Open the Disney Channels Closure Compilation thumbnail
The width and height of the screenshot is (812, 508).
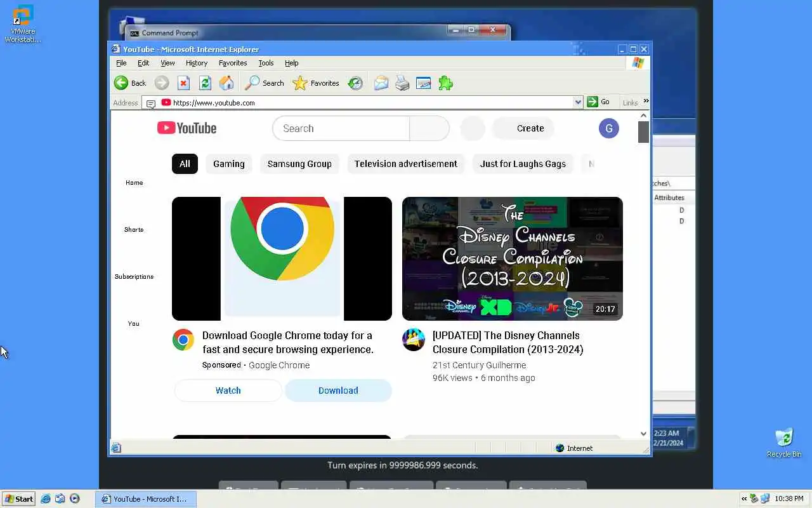pos(513,258)
